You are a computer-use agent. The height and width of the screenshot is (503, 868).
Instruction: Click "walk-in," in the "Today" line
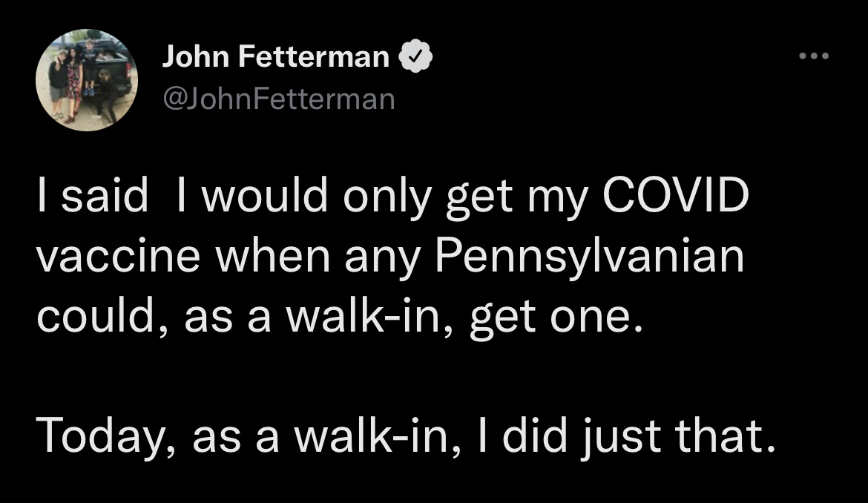pyautogui.click(x=378, y=436)
